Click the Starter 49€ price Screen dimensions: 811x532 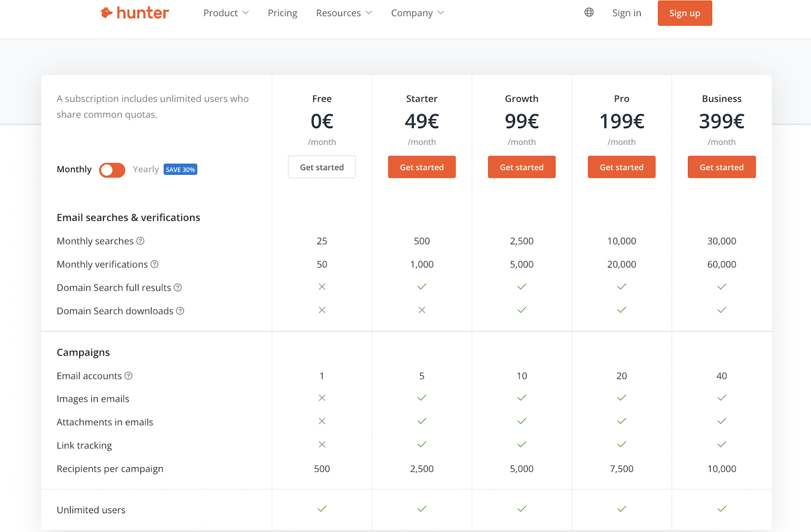(422, 121)
